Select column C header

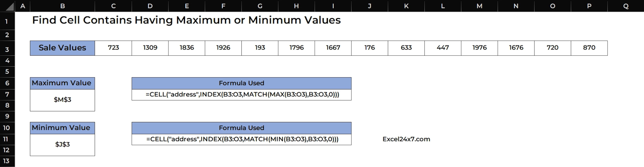(x=113, y=6)
